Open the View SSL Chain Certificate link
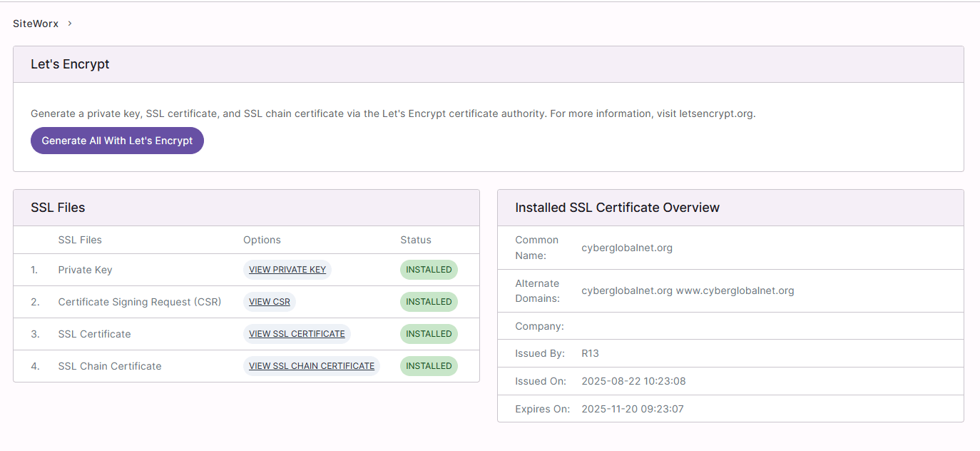This screenshot has height=451, width=980. pos(312,366)
